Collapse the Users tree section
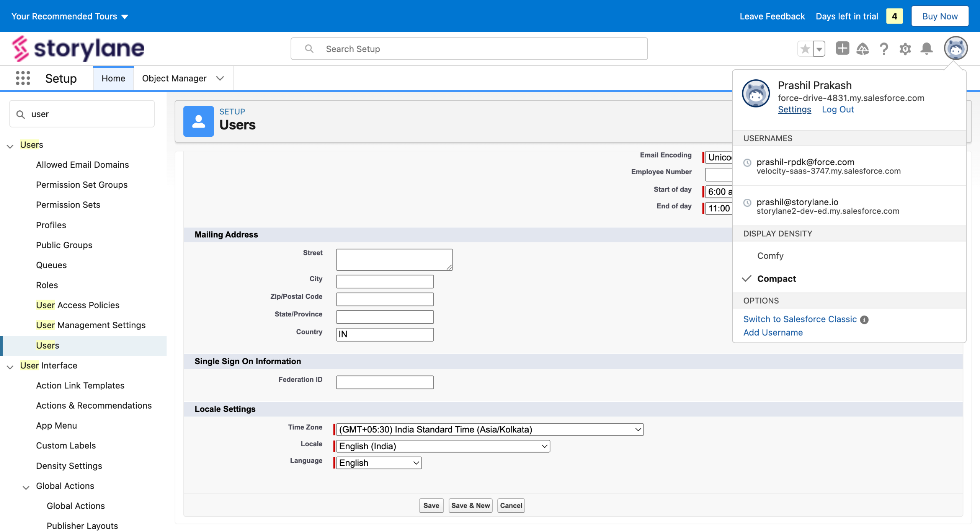 pos(10,146)
